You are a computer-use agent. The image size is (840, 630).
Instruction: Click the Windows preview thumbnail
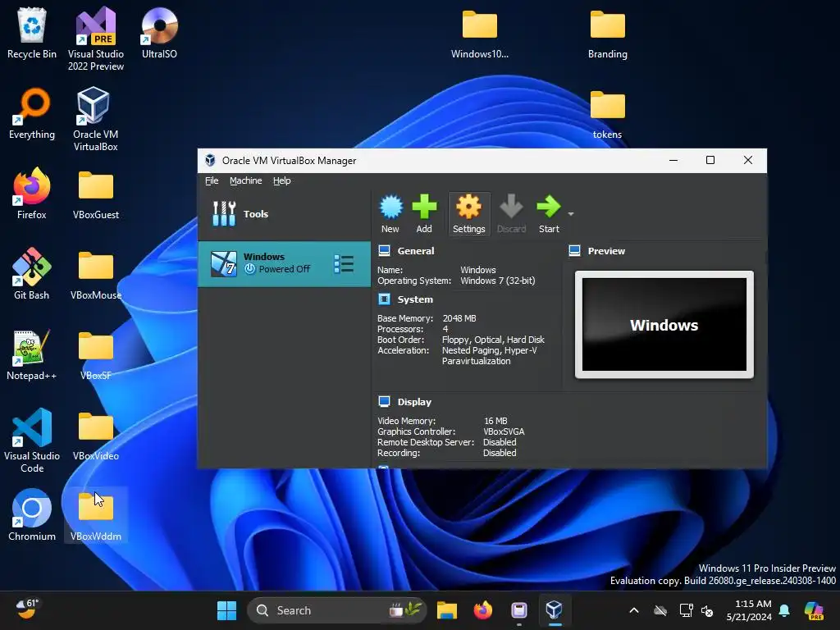point(664,325)
